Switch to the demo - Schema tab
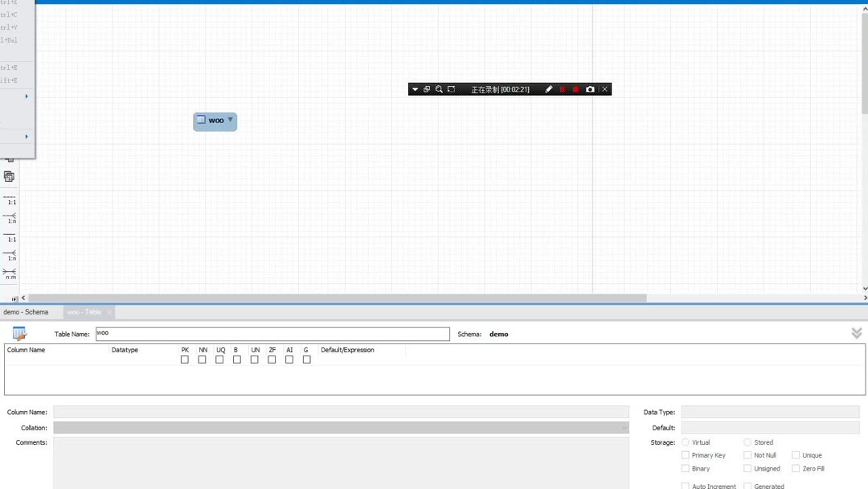The image size is (868, 489). coord(25,312)
